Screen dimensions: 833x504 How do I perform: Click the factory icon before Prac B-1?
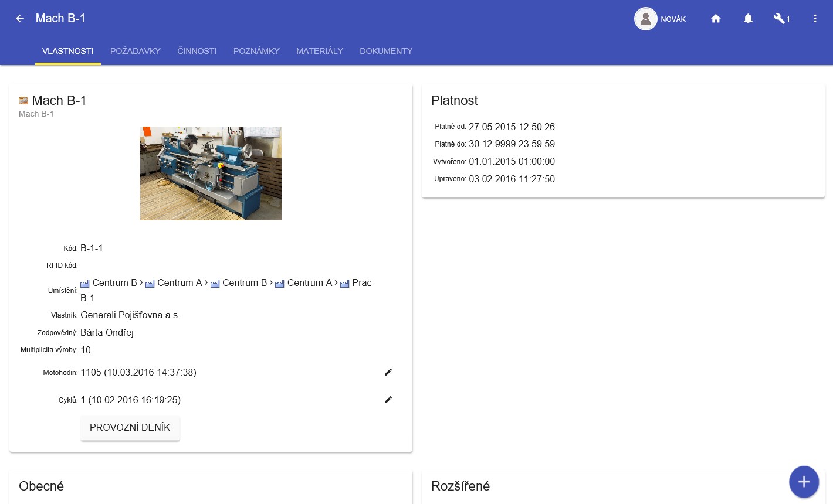point(344,284)
